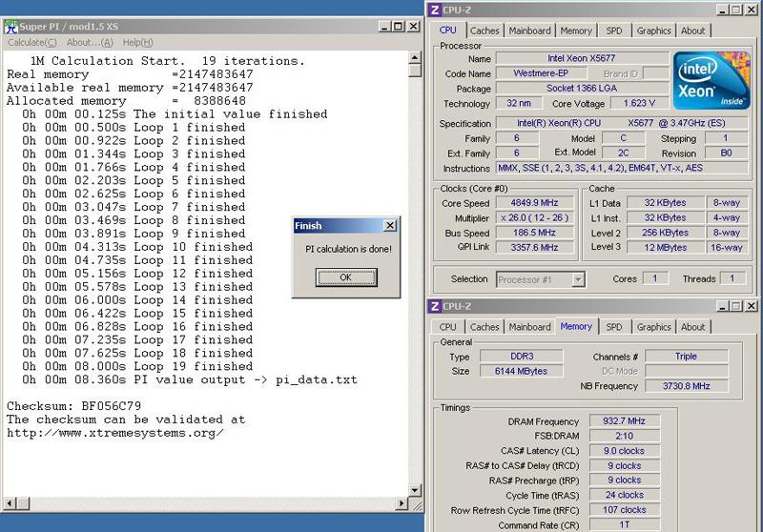This screenshot has height=532, width=763.
Task: Click OK in the Finish dialog
Action: [x=346, y=277]
